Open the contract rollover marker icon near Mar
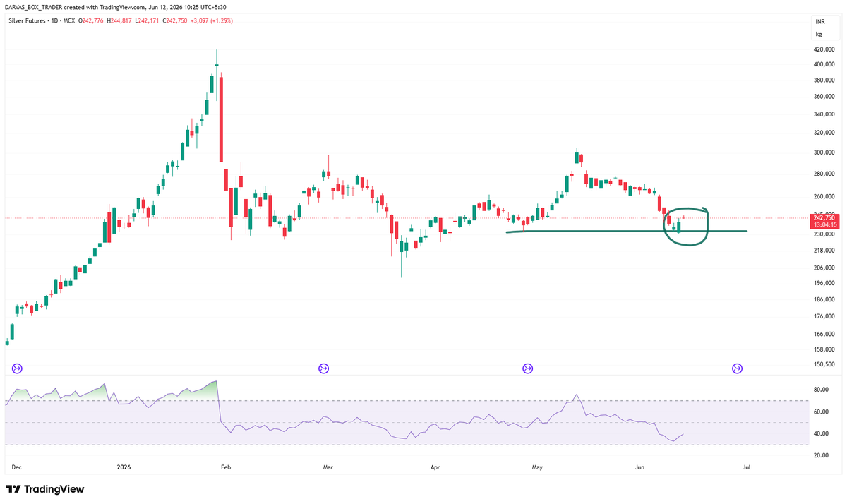Screen dimensions: 847x504 323,368
